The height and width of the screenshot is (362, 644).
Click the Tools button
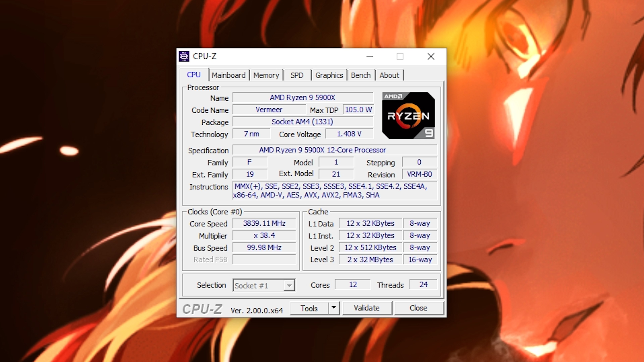pos(309,308)
